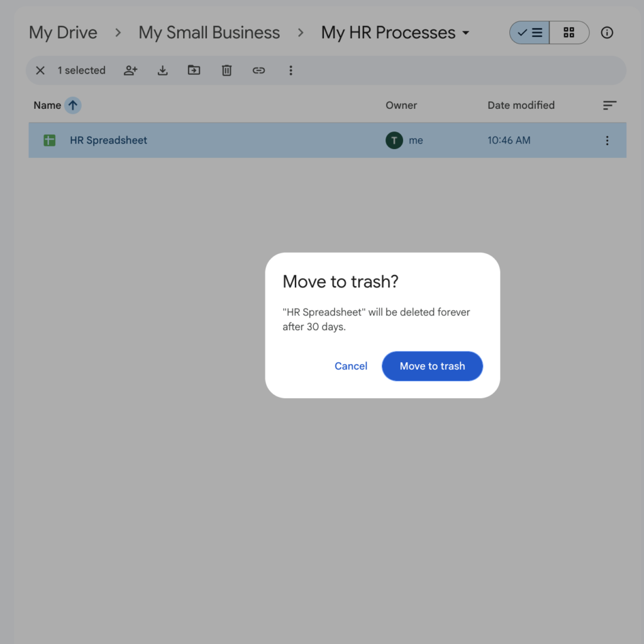Go to My Drive in breadcrumb
Viewport: 644px width, 644px height.
click(x=63, y=33)
